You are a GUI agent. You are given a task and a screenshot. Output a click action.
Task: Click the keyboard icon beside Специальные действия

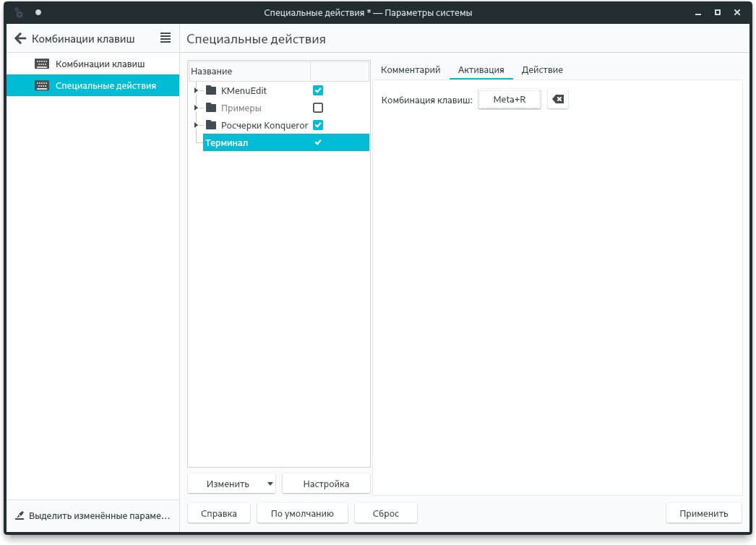click(42, 85)
